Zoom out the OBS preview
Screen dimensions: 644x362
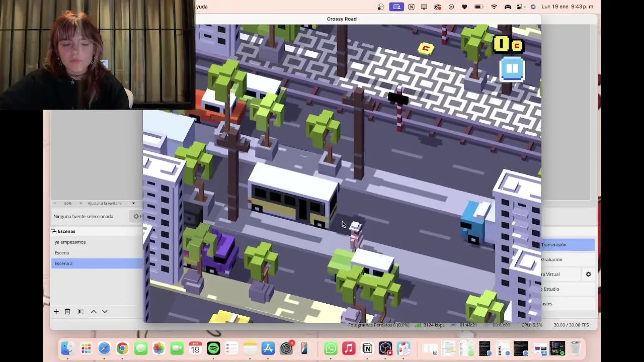click(x=55, y=203)
